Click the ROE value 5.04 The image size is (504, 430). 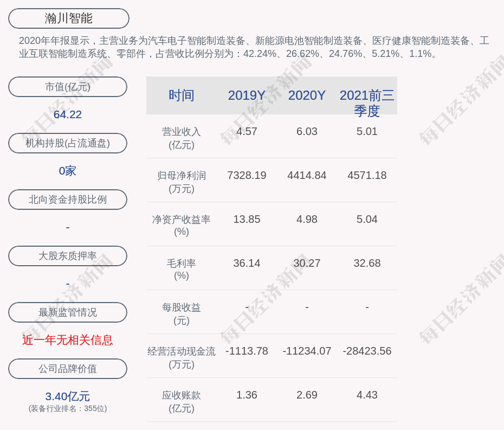367,220
